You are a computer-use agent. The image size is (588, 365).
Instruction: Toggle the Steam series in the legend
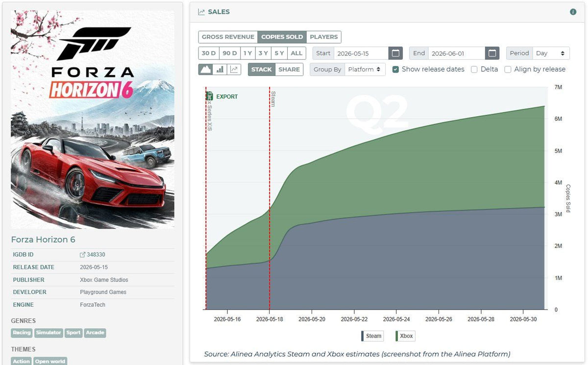coord(371,336)
